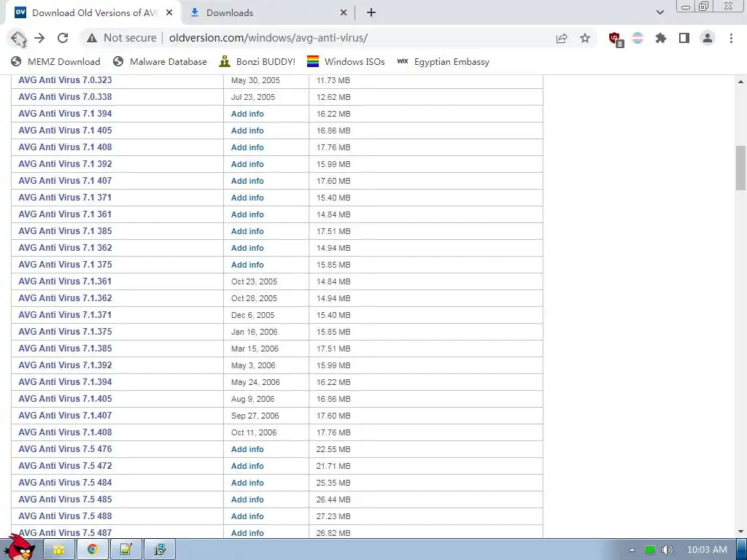Click Add info for AVG 7.1 392
Screen dimensions: 747x560
point(247,164)
